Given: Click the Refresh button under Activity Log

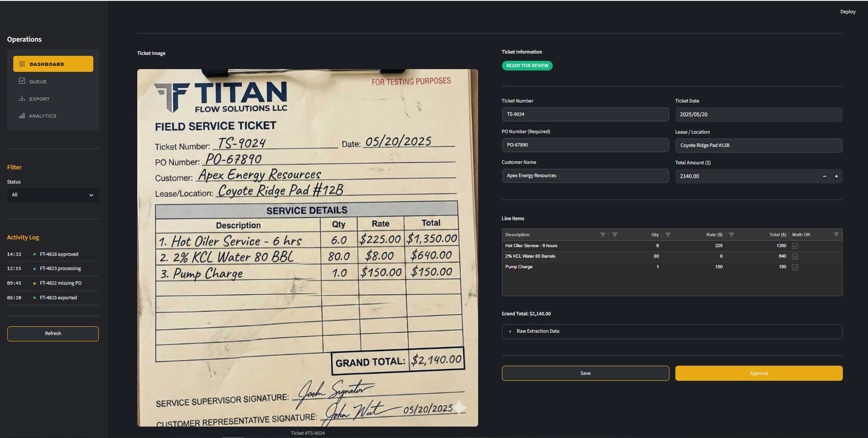Looking at the screenshot, I should 53,334.
